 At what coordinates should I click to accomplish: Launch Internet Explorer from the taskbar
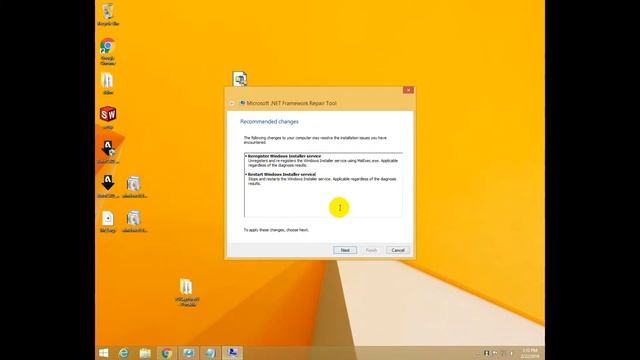(123, 353)
